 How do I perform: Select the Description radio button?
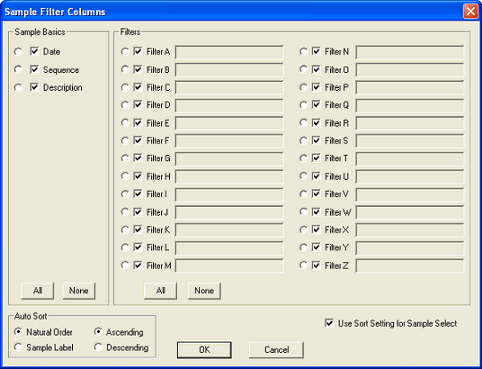tap(18, 87)
